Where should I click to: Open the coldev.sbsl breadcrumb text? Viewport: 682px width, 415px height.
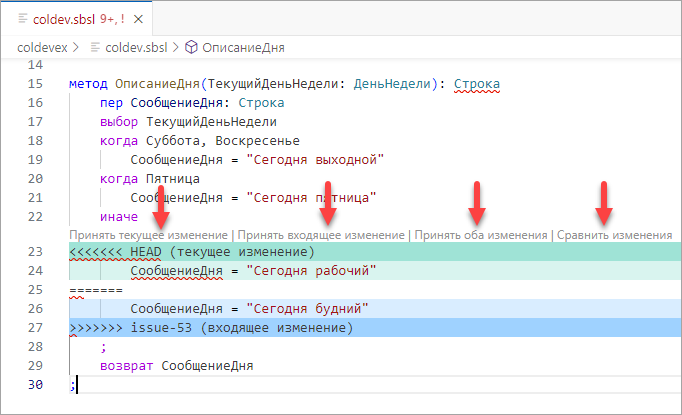pos(137,46)
